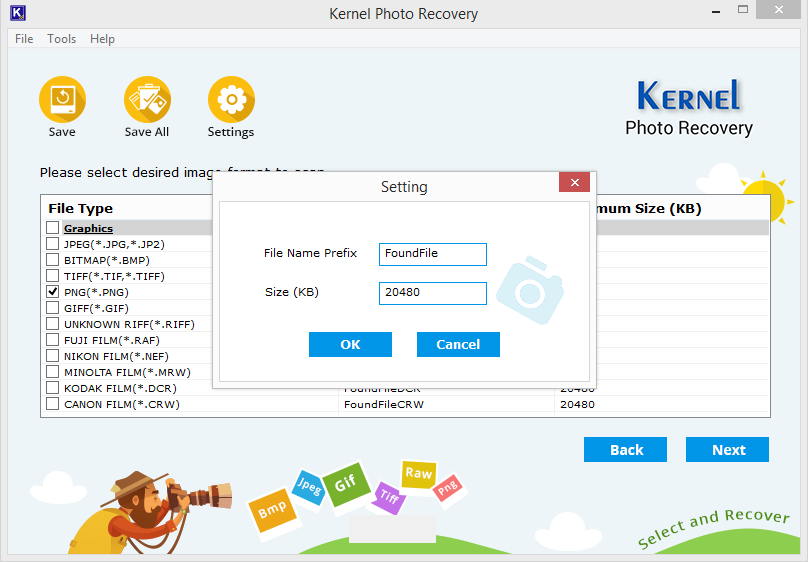Check the KODAK FILM(*.DCR) checkbox

click(x=53, y=388)
